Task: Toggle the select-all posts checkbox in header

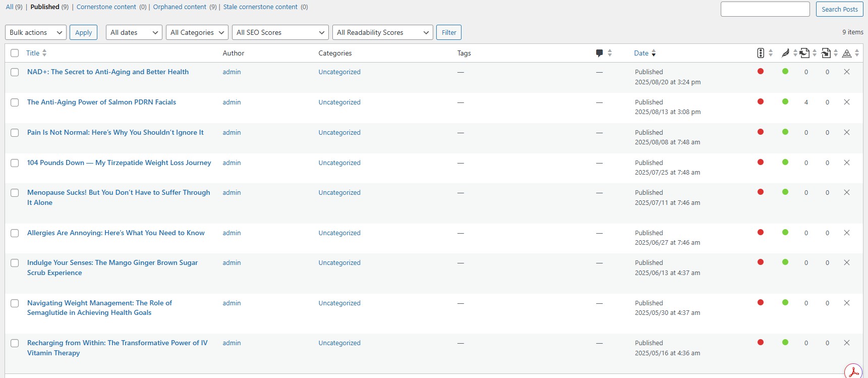Action: coord(15,53)
